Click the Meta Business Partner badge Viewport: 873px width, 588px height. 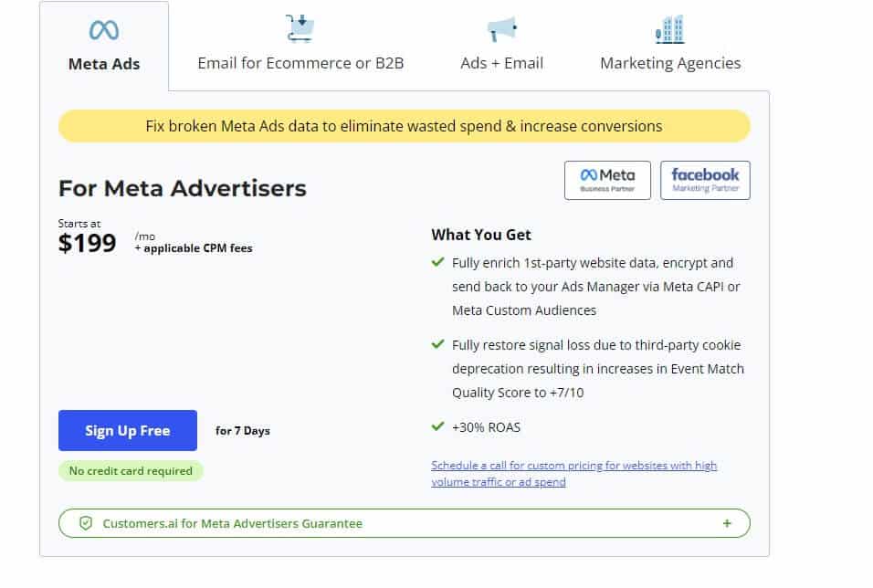(607, 181)
